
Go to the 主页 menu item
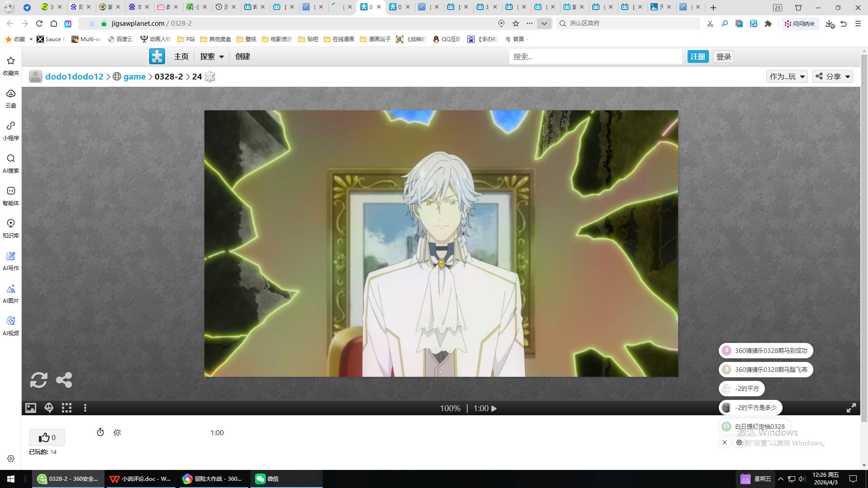(181, 56)
